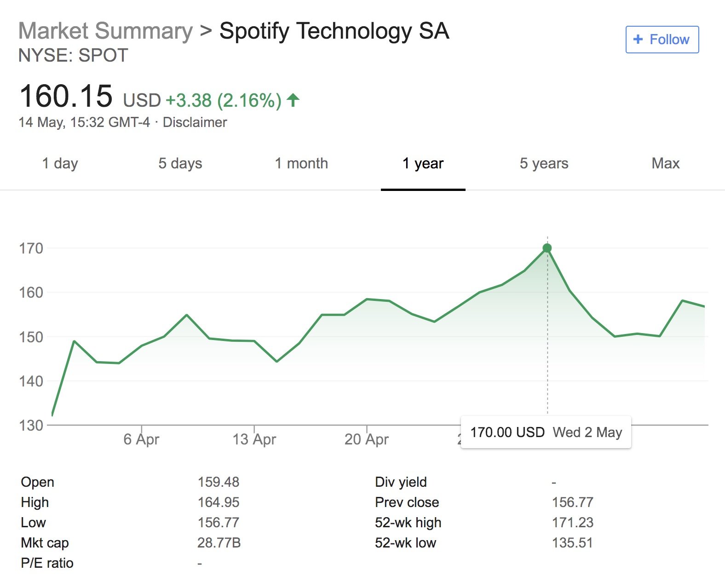Click the 20 Apr axis label
725x588 pixels.
[x=367, y=439]
